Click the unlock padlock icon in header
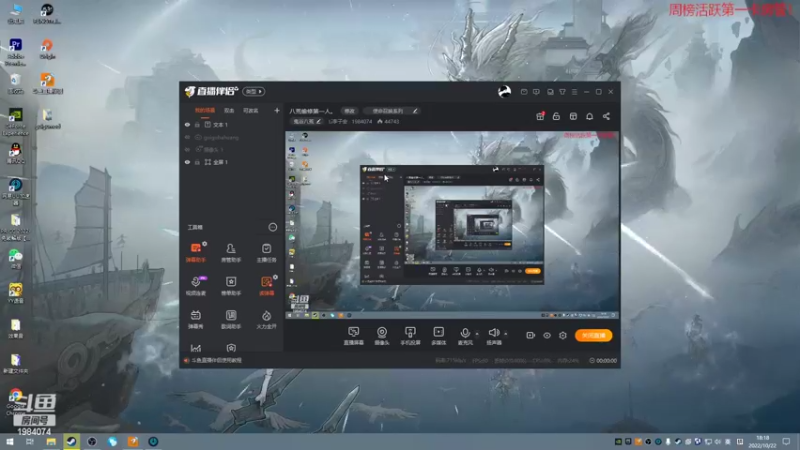The height and width of the screenshot is (450, 800). [556, 116]
